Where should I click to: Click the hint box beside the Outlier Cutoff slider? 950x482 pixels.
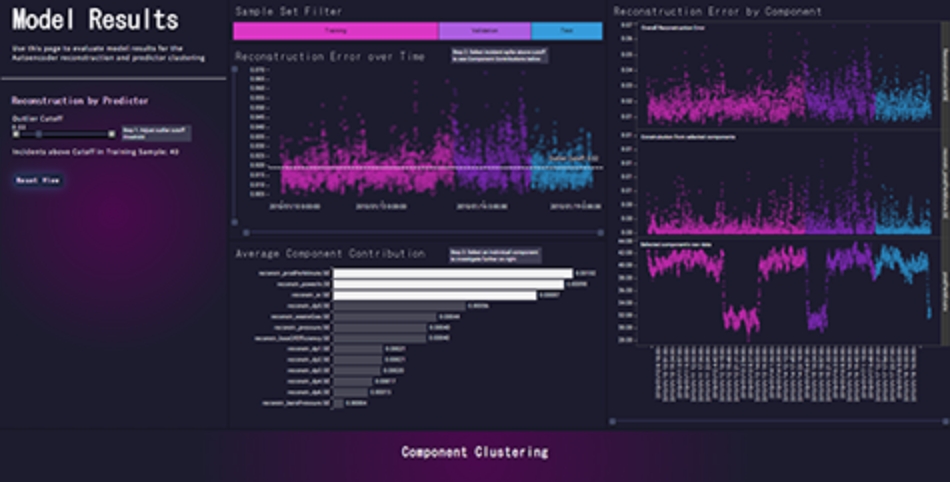156,134
